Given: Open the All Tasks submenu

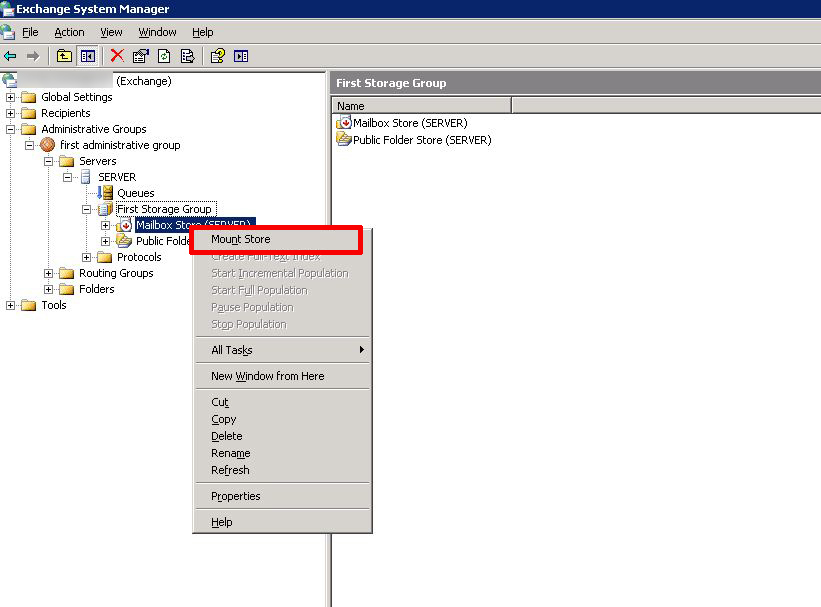Looking at the screenshot, I should point(282,350).
